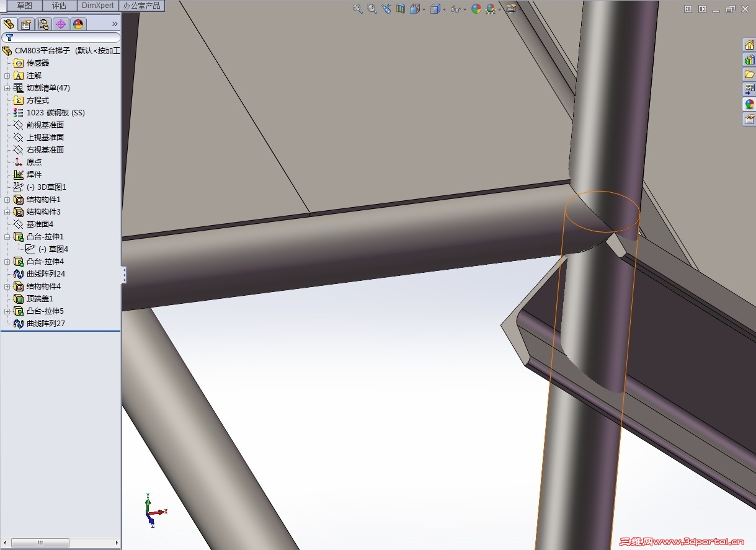The height and width of the screenshot is (550, 756).
Task: Click View Settings monitor icon
Action: coord(511,9)
